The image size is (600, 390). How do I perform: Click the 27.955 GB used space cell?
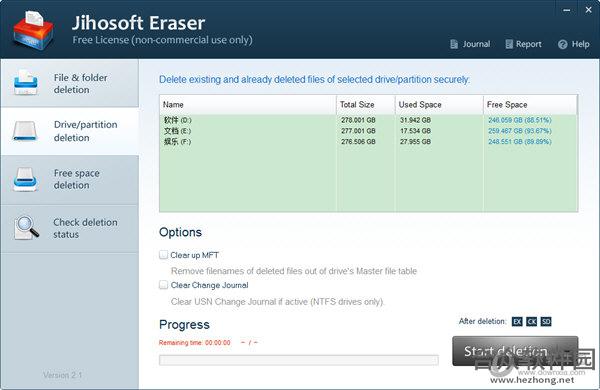pos(415,142)
